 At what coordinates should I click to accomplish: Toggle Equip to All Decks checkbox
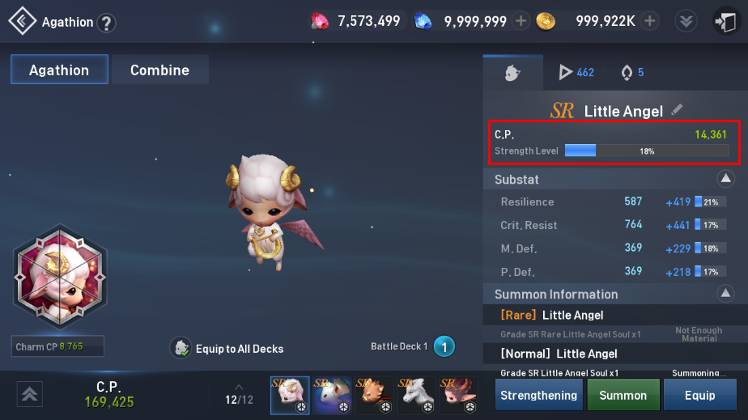[181, 348]
